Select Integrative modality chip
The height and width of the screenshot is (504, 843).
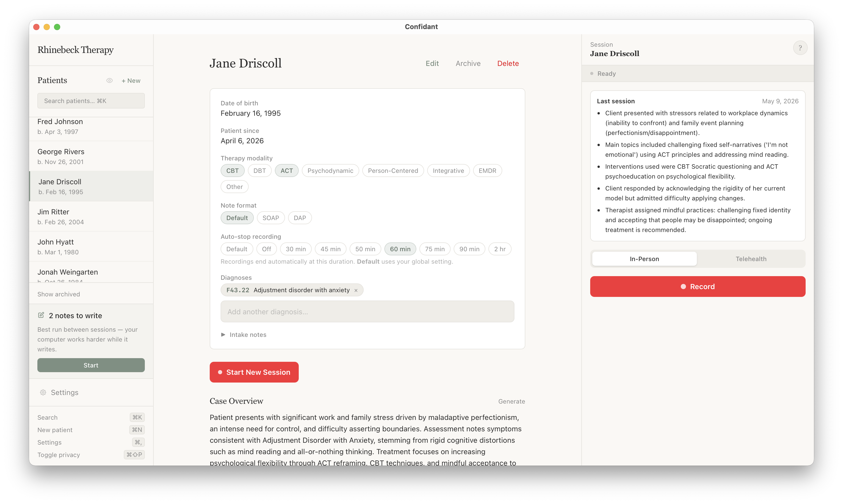point(448,171)
